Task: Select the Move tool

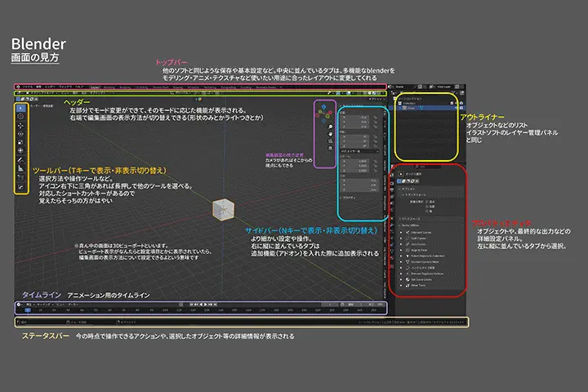Action: [21, 125]
